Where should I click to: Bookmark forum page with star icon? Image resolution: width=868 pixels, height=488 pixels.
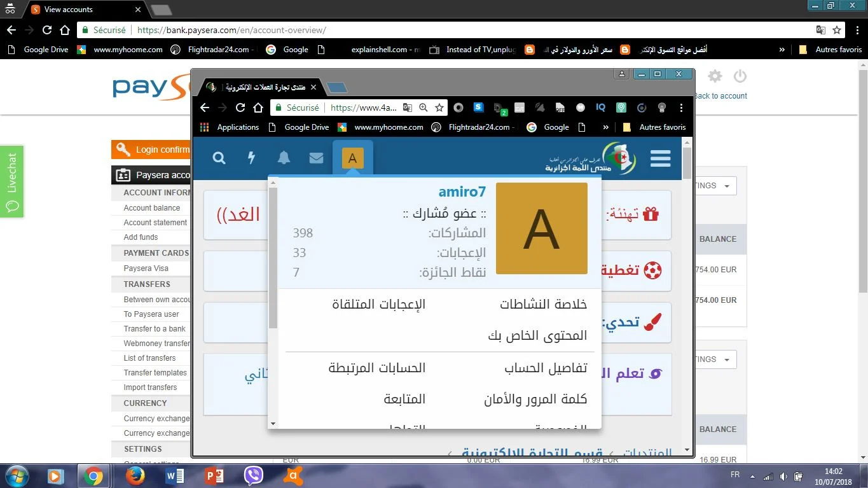point(439,108)
